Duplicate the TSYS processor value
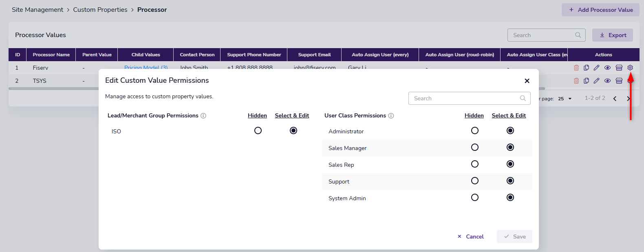 (x=586, y=81)
